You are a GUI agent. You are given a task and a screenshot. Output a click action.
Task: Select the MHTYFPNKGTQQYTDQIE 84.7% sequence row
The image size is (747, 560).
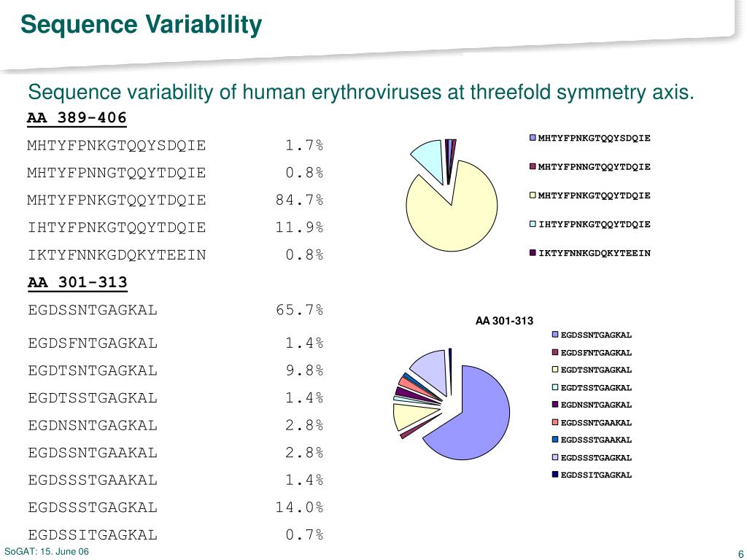(175, 200)
